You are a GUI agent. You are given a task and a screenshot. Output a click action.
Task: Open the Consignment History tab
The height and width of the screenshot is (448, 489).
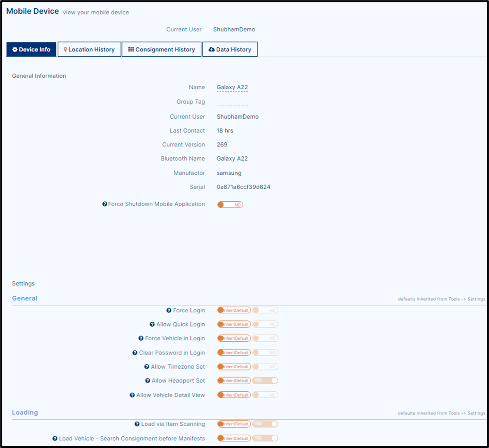click(x=162, y=49)
